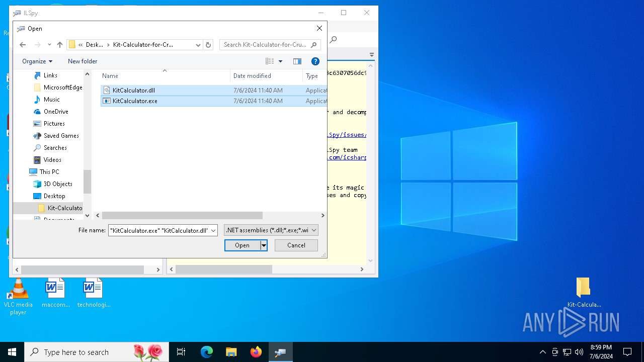Select Music in navigation tree
This screenshot has height=362, width=644.
51,100
